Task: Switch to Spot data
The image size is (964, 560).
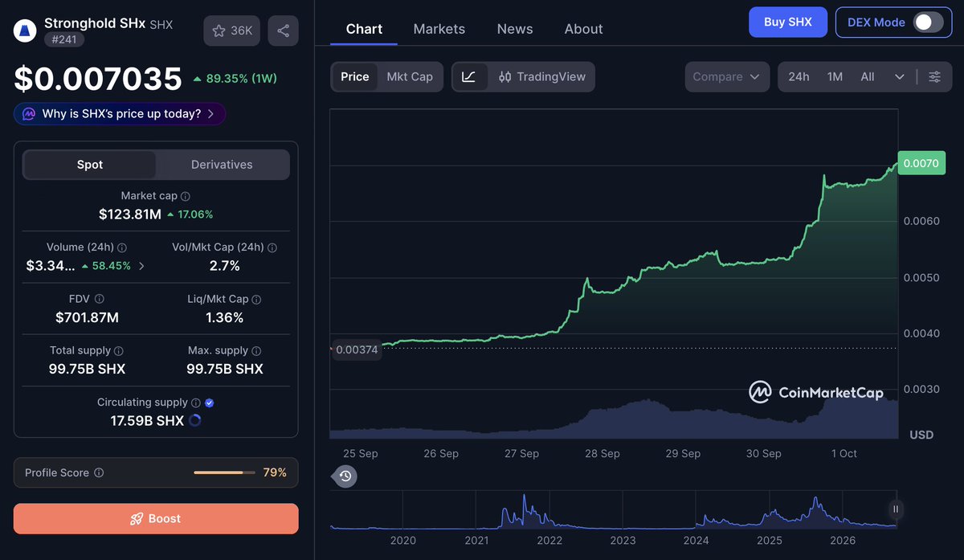Action: point(90,164)
